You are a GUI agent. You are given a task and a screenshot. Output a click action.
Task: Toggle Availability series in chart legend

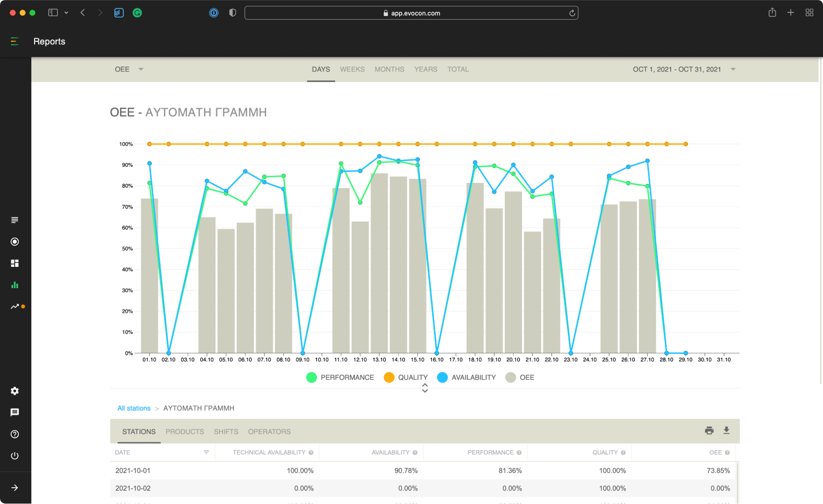tap(466, 378)
